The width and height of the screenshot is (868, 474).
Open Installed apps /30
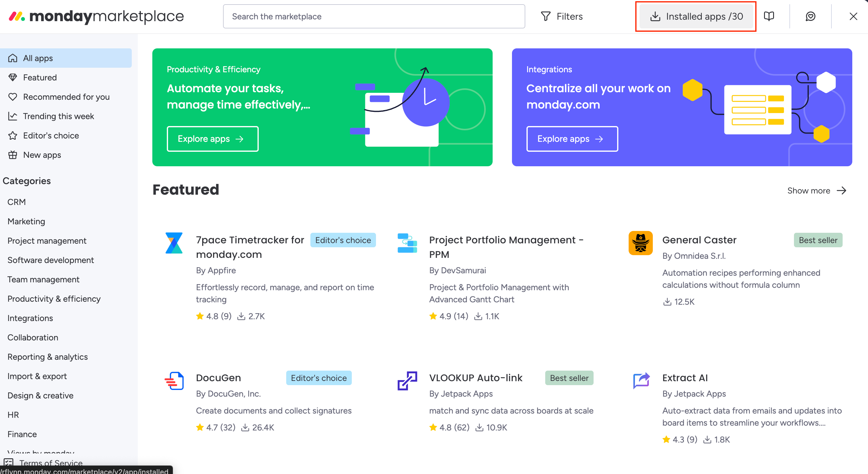[x=696, y=16]
